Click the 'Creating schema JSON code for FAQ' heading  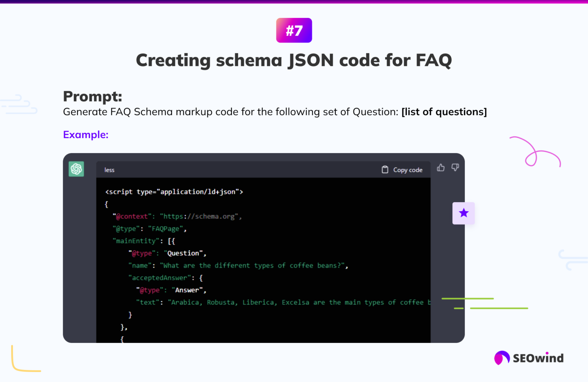pyautogui.click(x=294, y=60)
